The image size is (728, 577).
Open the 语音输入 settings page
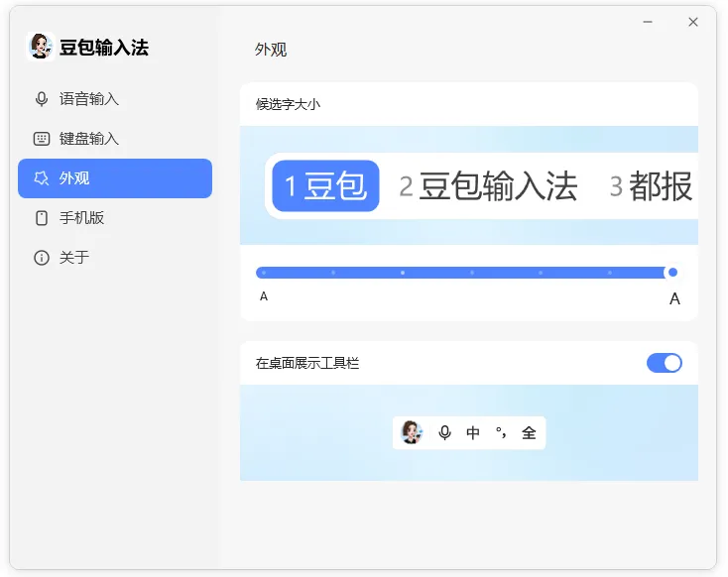(115, 99)
